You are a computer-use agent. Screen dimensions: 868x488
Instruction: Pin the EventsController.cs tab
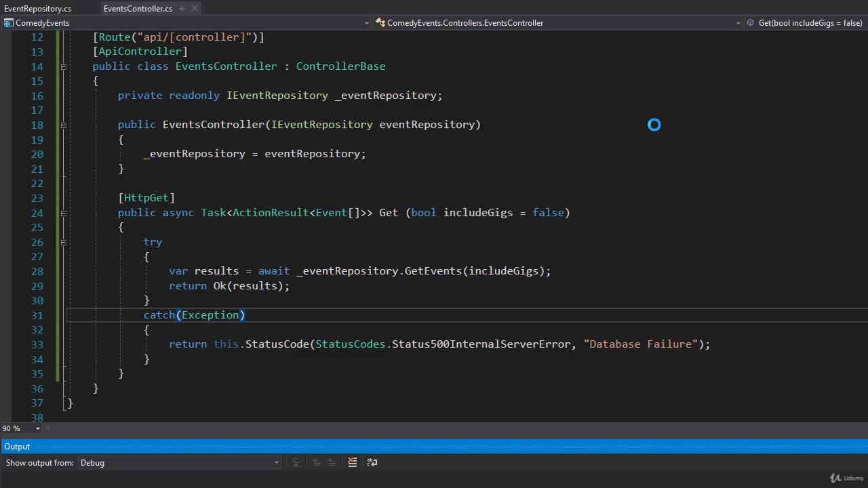pyautogui.click(x=182, y=9)
